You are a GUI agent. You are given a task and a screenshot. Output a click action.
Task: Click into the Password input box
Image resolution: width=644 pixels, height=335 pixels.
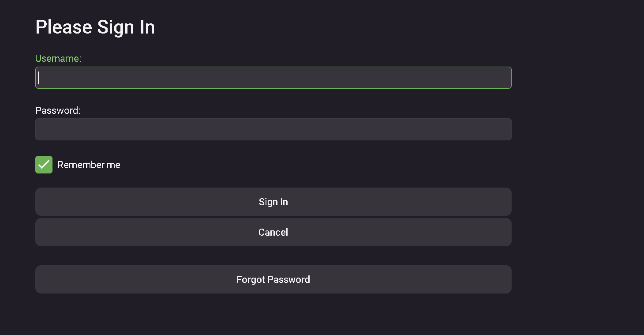273,129
